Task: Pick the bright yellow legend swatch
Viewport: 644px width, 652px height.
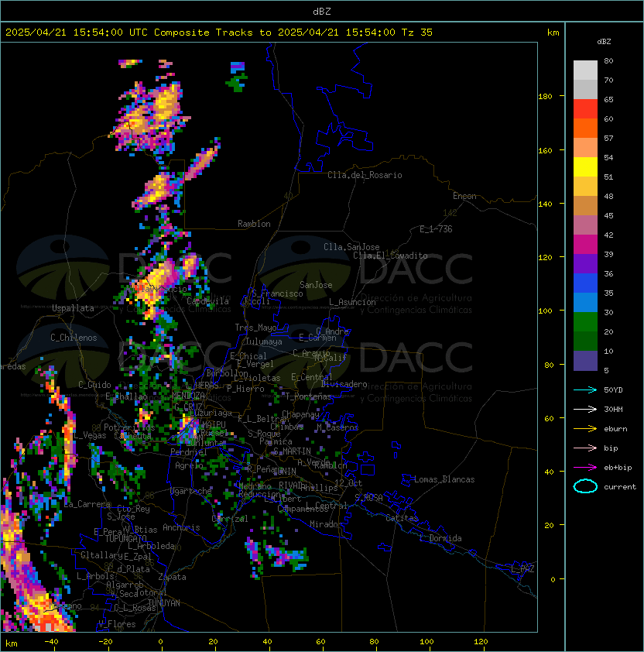Action: click(585, 166)
